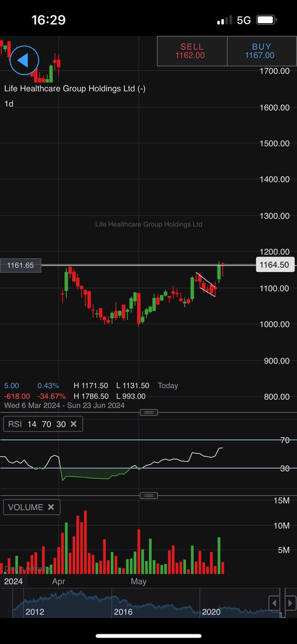Screen dimensions: 297x644
Task: Tap the 2016 marker in the navigator
Action: pyautogui.click(x=123, y=612)
